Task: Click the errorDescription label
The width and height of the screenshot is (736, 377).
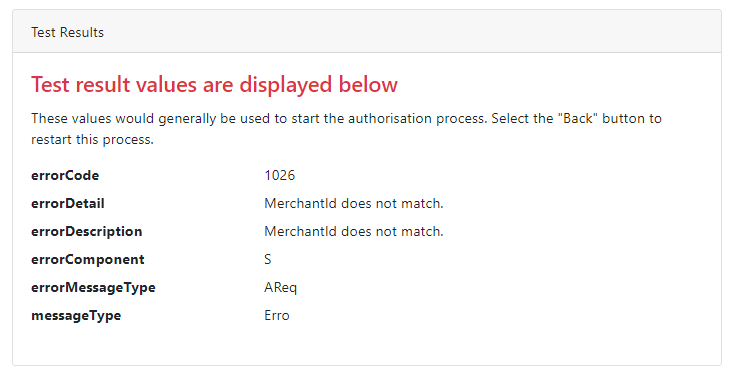Action: point(86,231)
